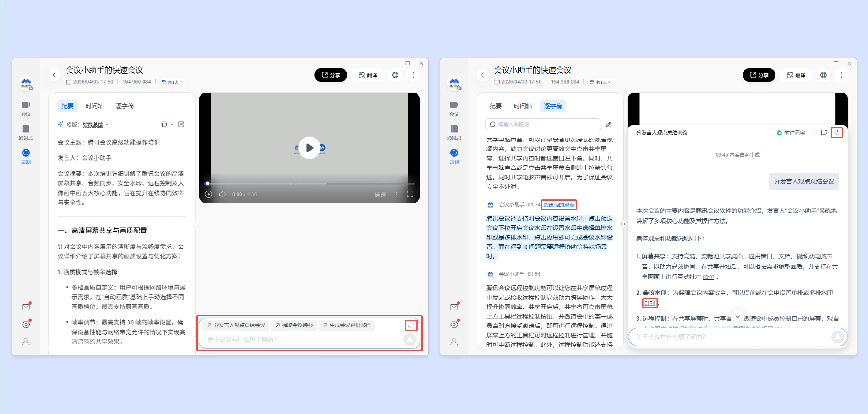Click the globe icon in left window header
Viewport: 868px width, 414px height.
tap(395, 75)
